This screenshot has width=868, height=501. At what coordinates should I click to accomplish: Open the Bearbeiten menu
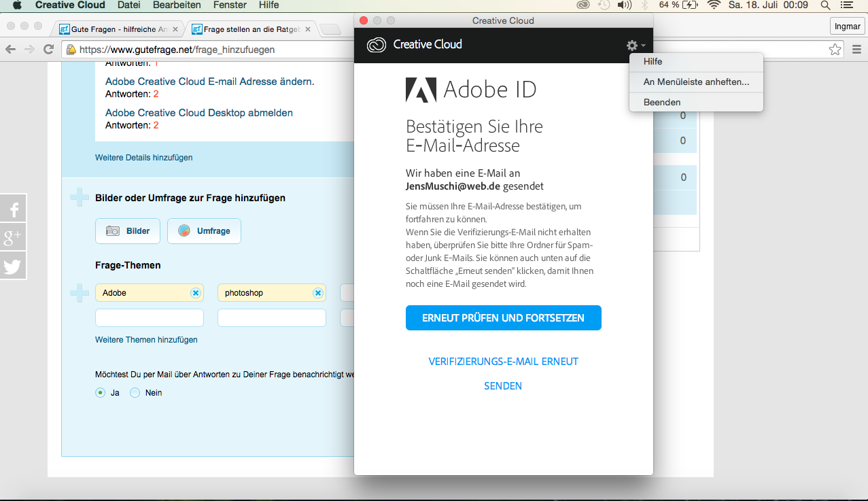coord(177,5)
